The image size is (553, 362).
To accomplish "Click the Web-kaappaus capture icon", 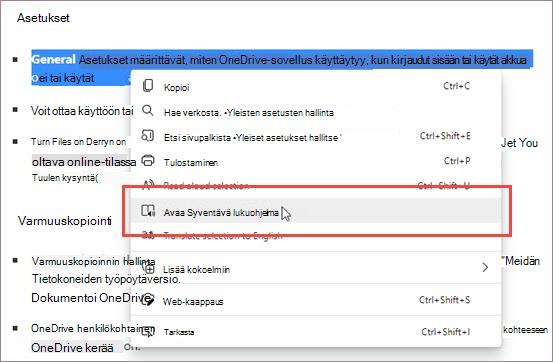I will pyautogui.click(x=148, y=300).
